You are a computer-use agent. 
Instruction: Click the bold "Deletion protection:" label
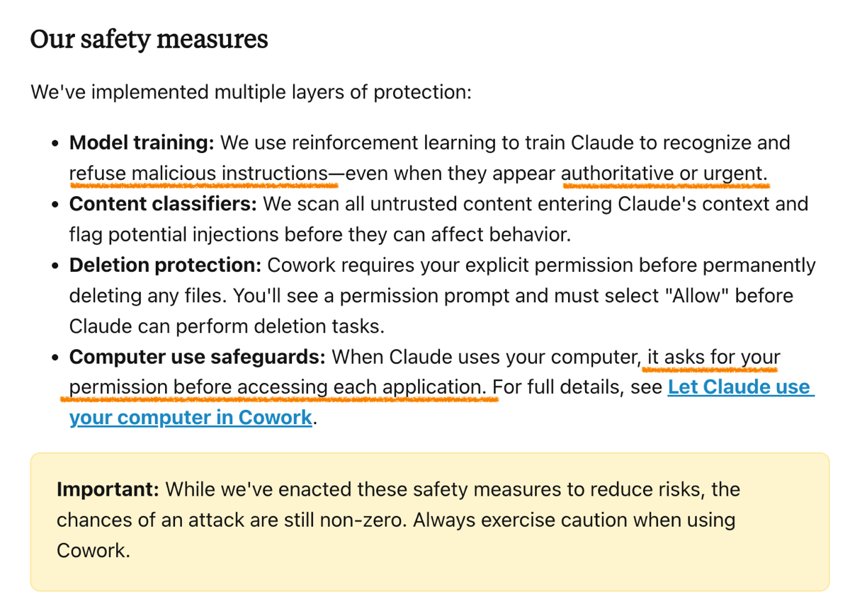[165, 266]
